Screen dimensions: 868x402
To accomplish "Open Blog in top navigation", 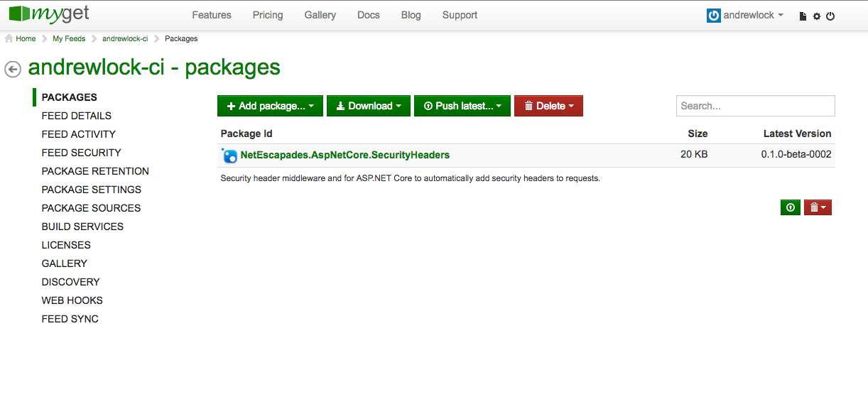I will [411, 15].
